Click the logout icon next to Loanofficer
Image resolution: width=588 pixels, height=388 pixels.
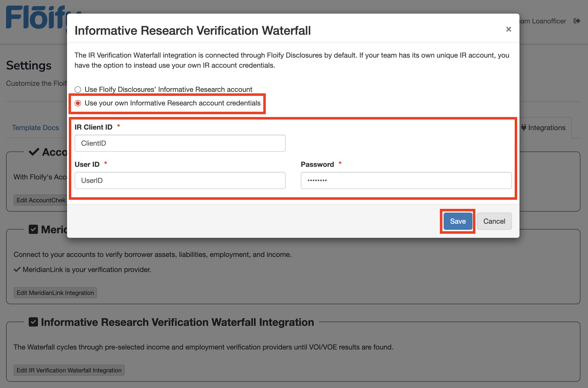[x=577, y=21]
